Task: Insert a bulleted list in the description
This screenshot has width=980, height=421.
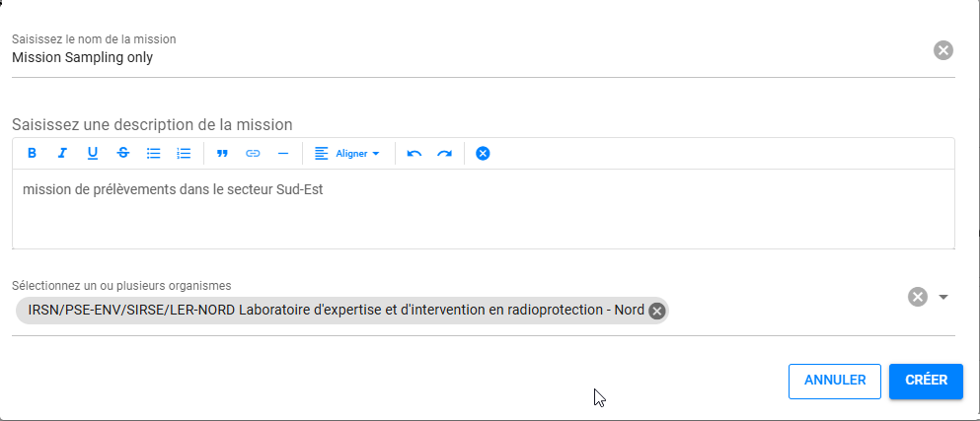Action: [x=153, y=154]
